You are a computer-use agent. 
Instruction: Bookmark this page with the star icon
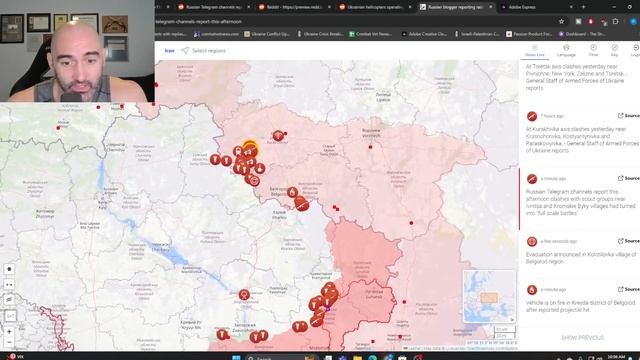click(561, 21)
